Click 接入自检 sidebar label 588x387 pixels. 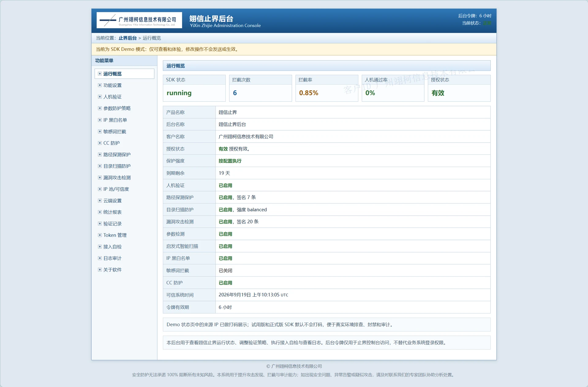112,247
